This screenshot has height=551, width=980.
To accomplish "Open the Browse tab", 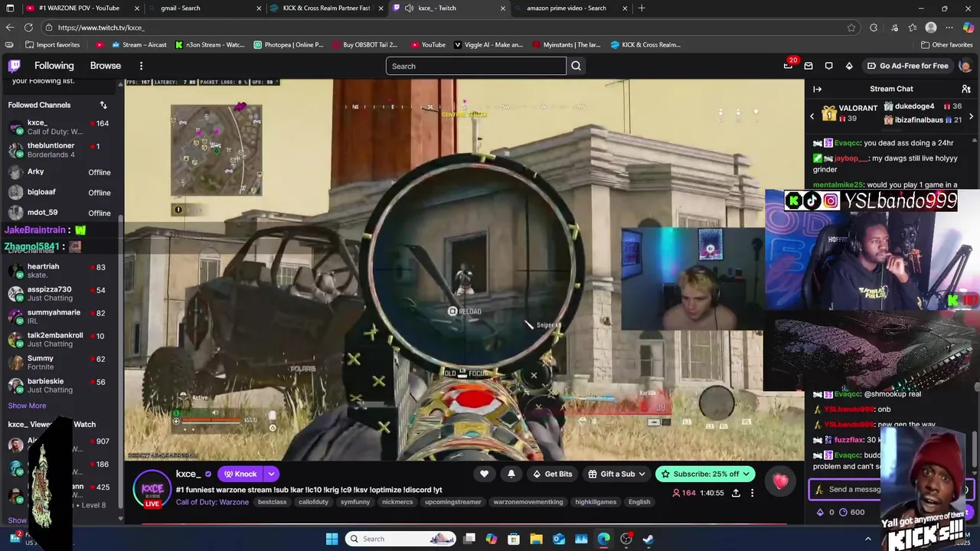I will pos(106,66).
